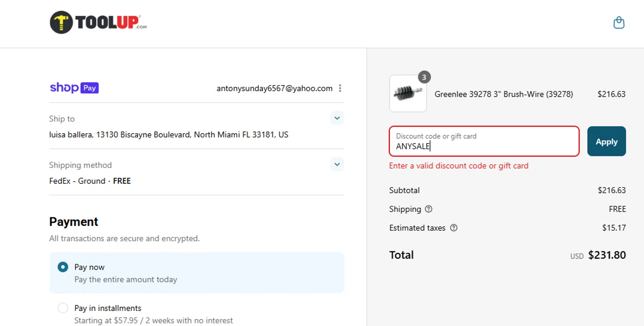The height and width of the screenshot is (326, 644).
Task: Click the Greenlee brush product thumbnail
Action: tap(407, 94)
